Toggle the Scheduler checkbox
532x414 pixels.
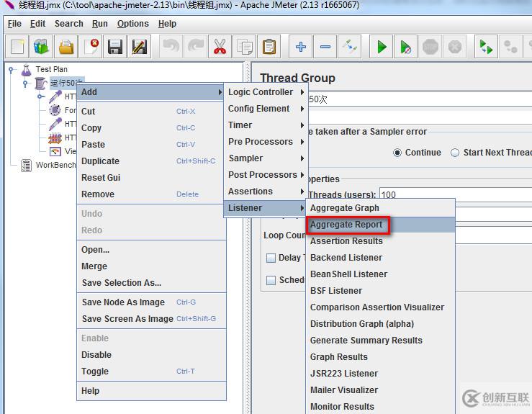tap(271, 280)
